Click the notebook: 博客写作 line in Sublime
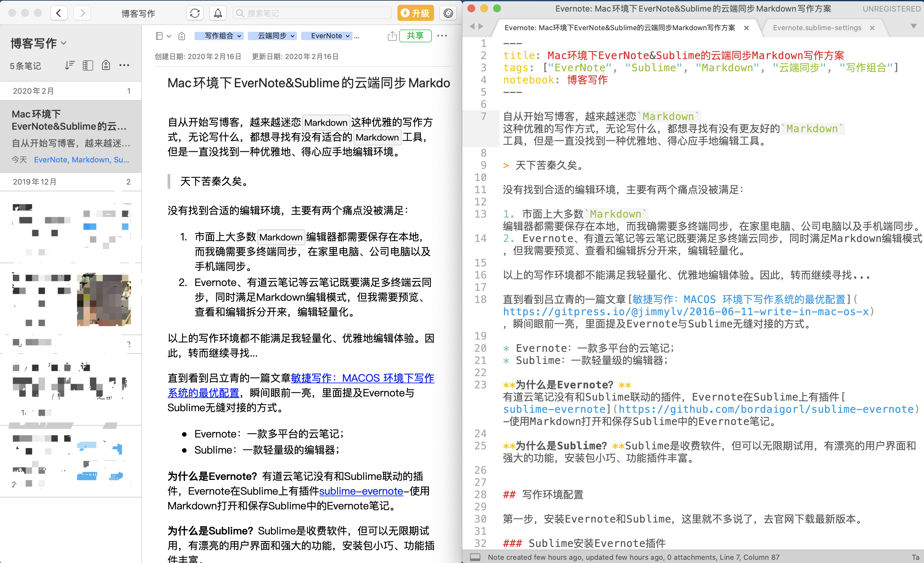 click(x=555, y=80)
